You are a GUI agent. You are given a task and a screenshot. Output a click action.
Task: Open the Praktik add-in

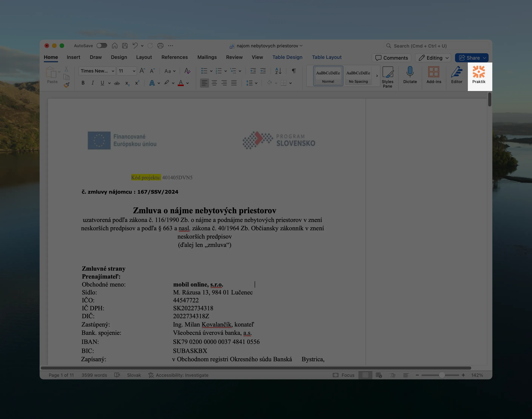479,75
